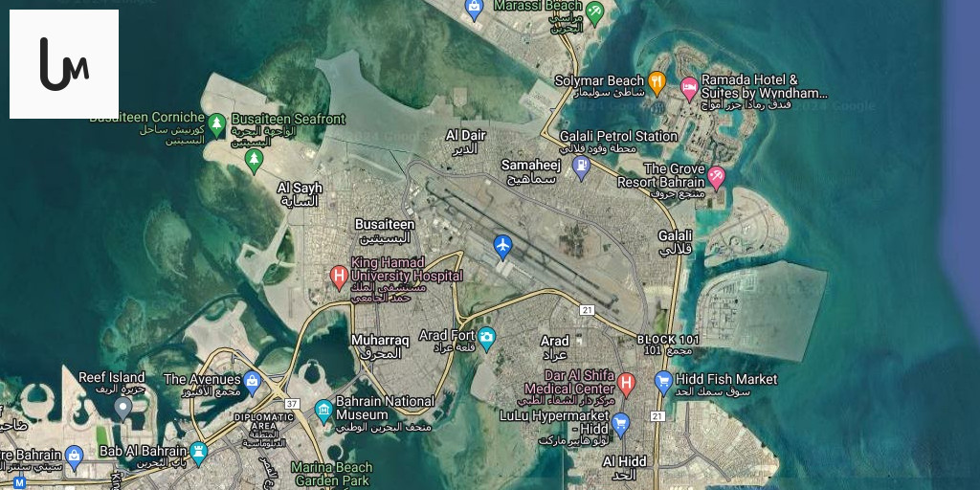Screen dimensions: 980x490
Task: Select The Avenues shopping bag marker
Action: [252, 382]
